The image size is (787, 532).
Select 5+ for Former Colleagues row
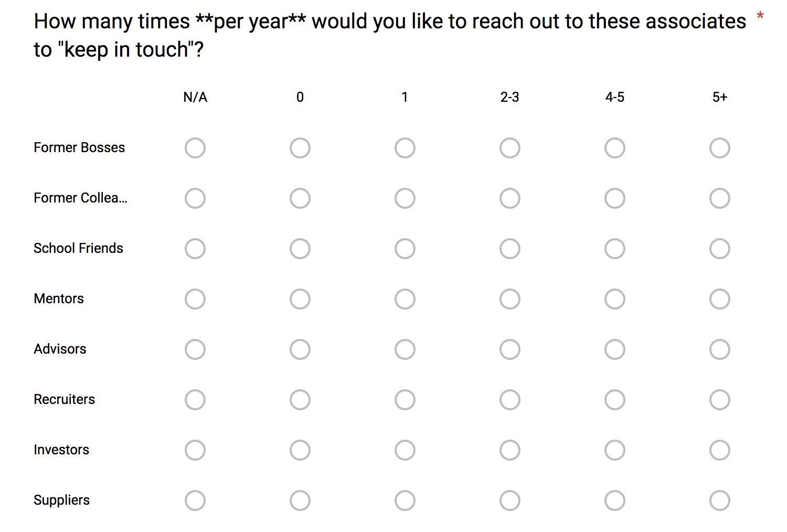[x=720, y=198]
